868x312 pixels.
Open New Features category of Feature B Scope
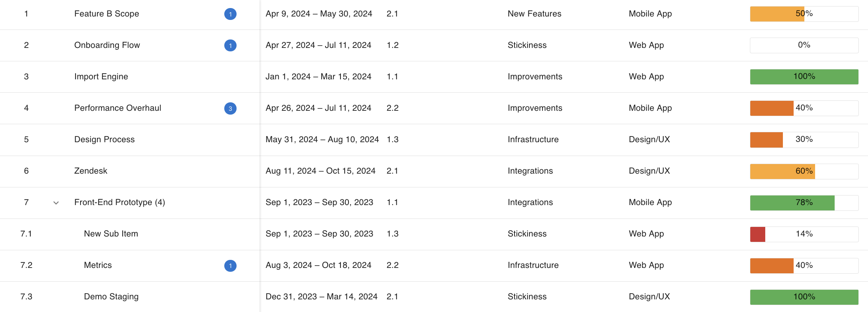click(x=534, y=14)
